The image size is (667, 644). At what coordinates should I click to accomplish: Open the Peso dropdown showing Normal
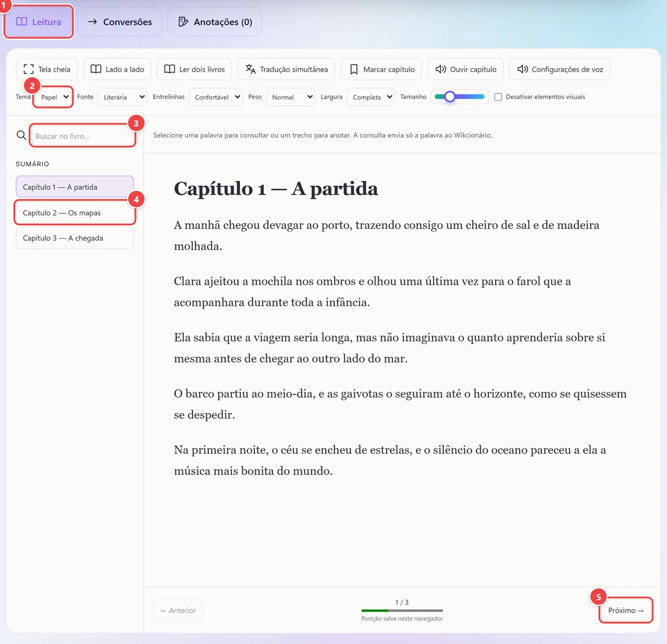(290, 97)
